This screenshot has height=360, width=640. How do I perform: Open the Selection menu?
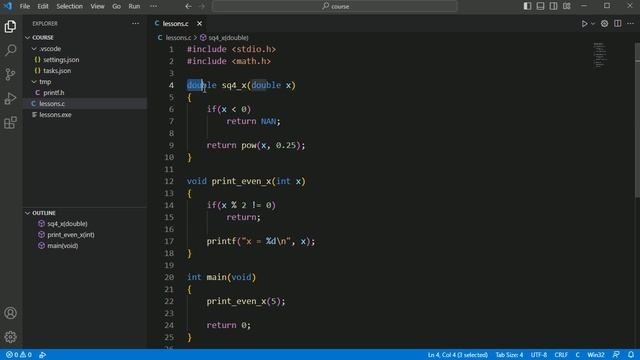(x=69, y=6)
